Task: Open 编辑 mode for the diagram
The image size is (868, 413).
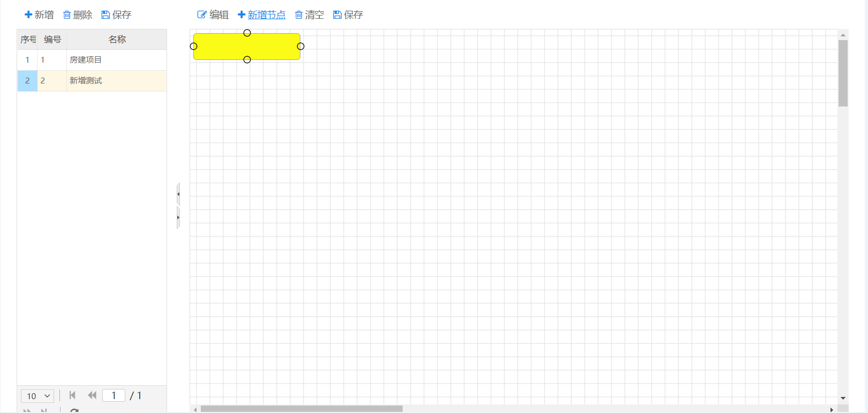Action: pos(213,15)
